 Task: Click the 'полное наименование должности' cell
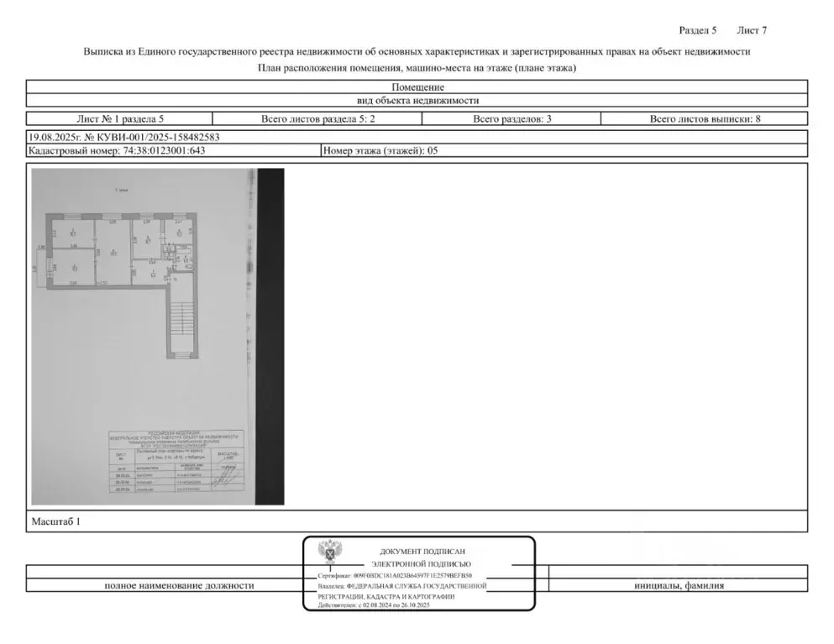(x=179, y=585)
